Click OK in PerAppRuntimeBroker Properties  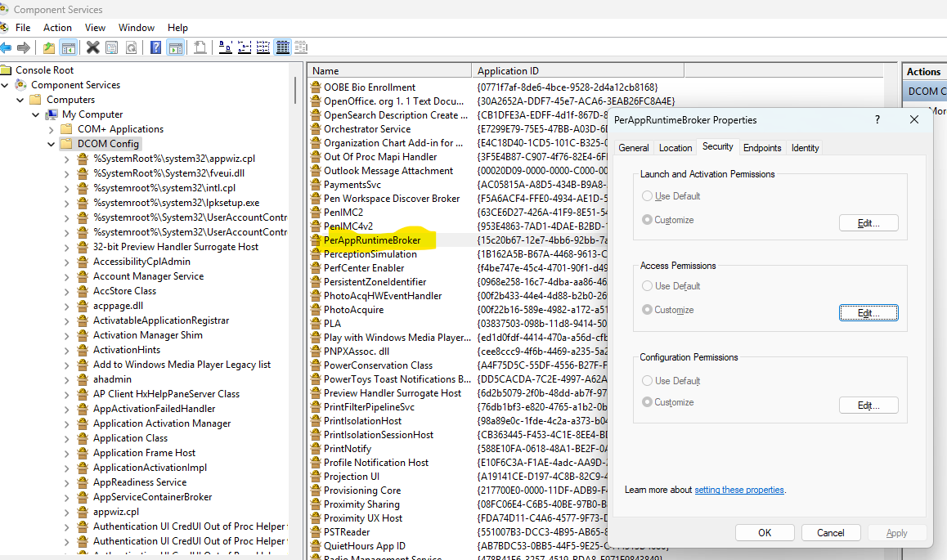pos(765,533)
